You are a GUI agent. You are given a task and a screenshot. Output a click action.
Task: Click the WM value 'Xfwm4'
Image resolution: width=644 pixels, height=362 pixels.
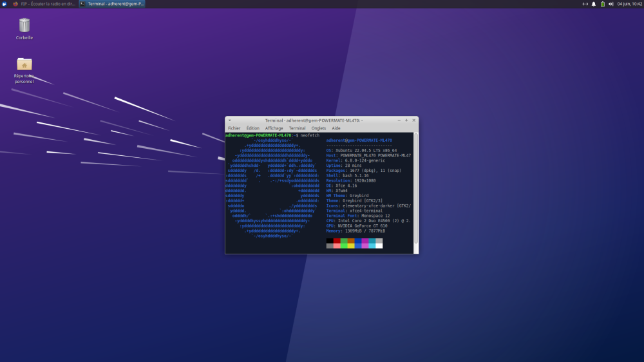tap(342, 191)
